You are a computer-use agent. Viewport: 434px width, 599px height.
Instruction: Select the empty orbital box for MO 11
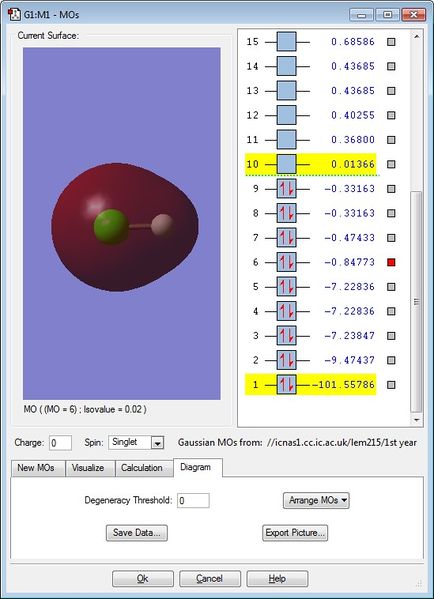click(x=287, y=140)
